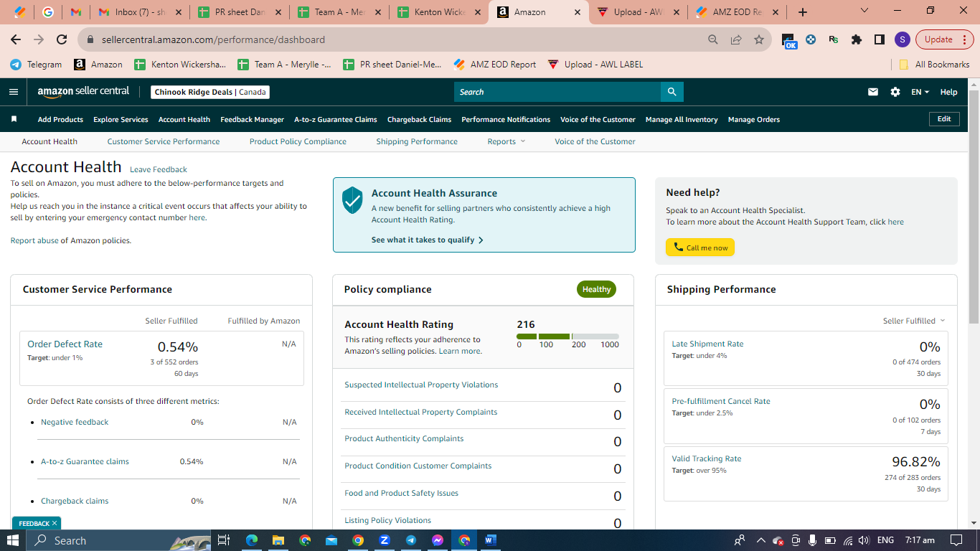The height and width of the screenshot is (551, 980).
Task: Open the Zoom app on the taskbar
Action: point(385,540)
